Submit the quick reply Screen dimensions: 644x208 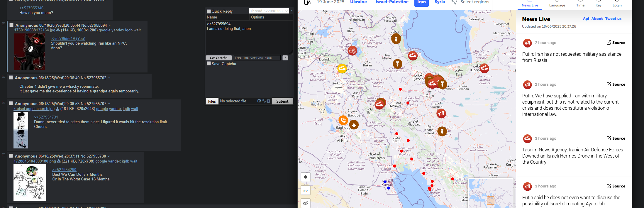point(282,101)
